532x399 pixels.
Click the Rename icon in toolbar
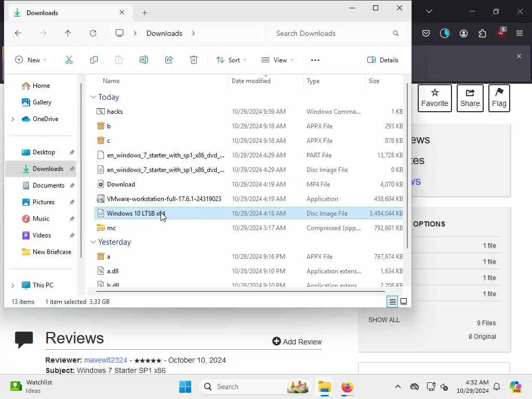(144, 60)
